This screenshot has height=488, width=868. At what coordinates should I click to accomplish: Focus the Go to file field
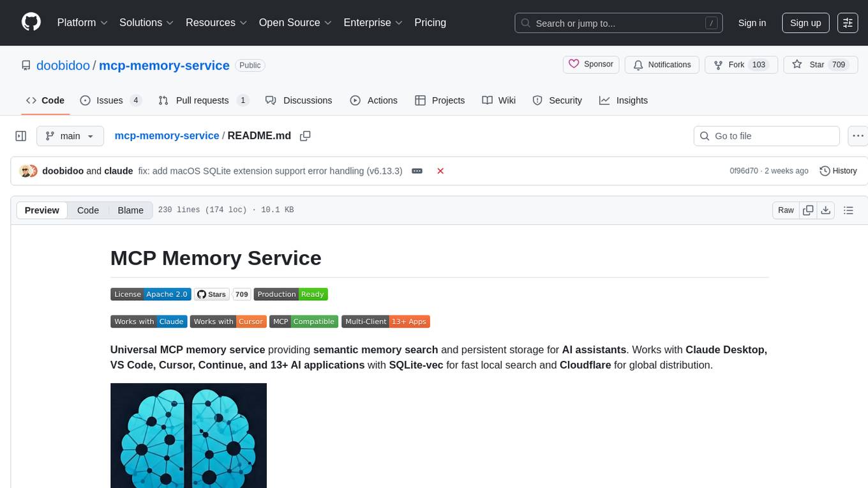point(767,136)
